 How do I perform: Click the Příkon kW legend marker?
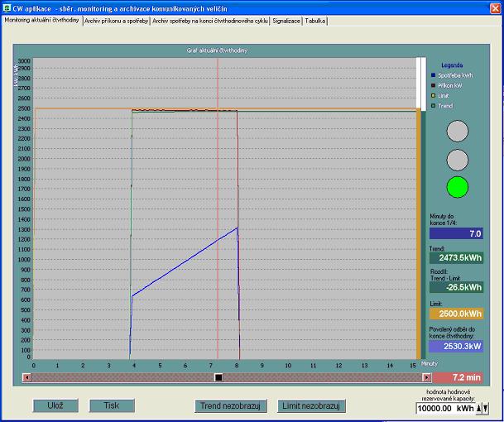click(x=433, y=85)
